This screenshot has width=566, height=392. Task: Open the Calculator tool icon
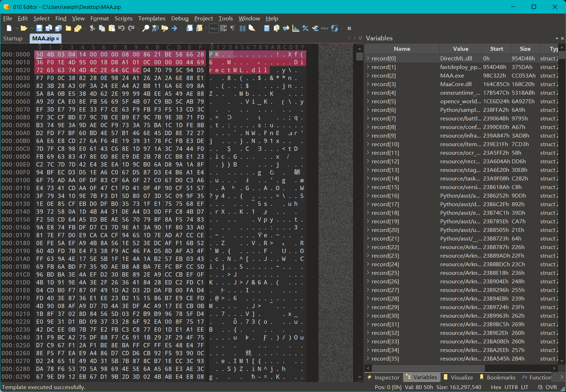click(267, 28)
